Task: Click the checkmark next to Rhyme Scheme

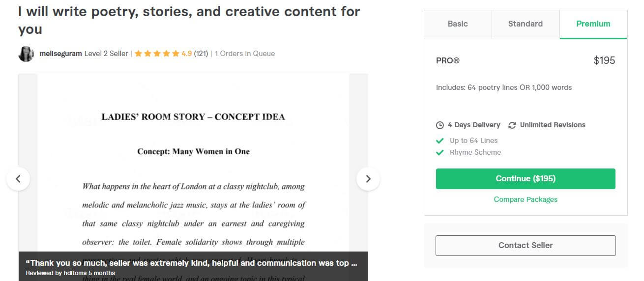Action: (440, 152)
